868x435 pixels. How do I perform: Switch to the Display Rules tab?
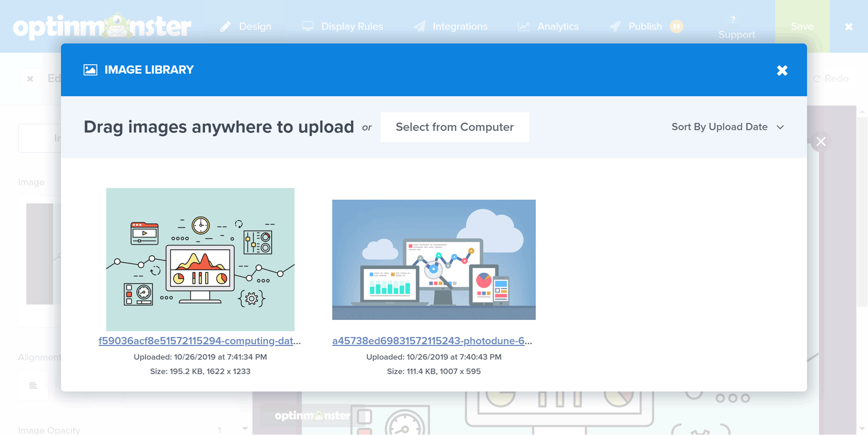click(x=343, y=26)
